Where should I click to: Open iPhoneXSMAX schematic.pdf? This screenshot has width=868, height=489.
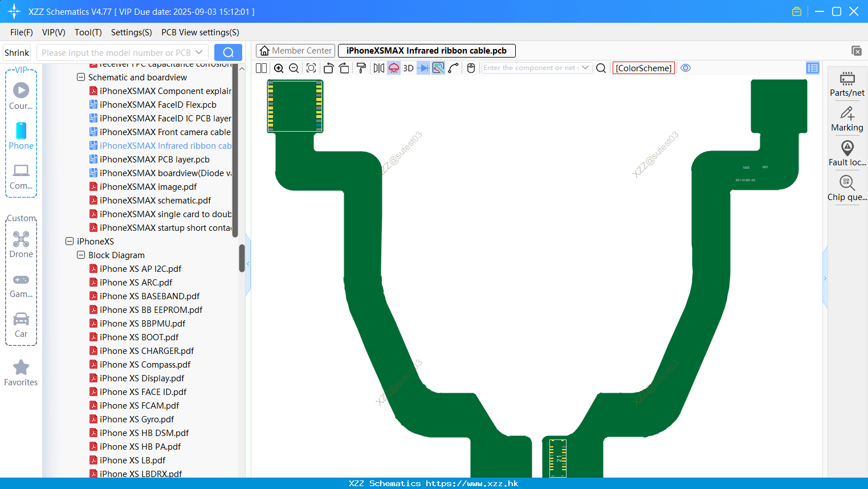pos(150,200)
